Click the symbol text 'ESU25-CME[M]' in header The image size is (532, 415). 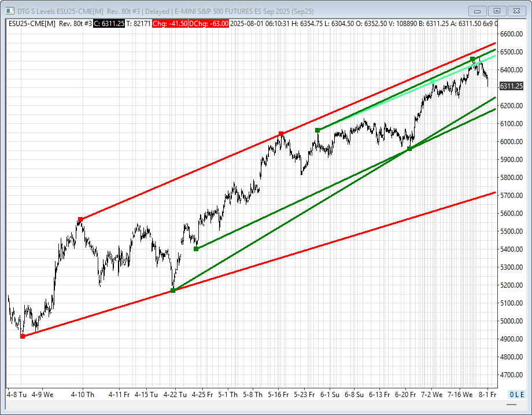point(32,24)
